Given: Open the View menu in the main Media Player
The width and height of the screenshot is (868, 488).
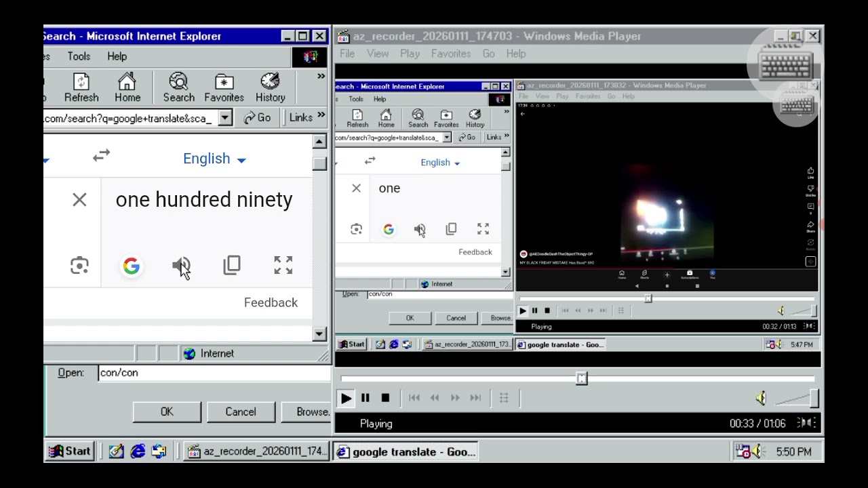Looking at the screenshot, I should [x=378, y=54].
